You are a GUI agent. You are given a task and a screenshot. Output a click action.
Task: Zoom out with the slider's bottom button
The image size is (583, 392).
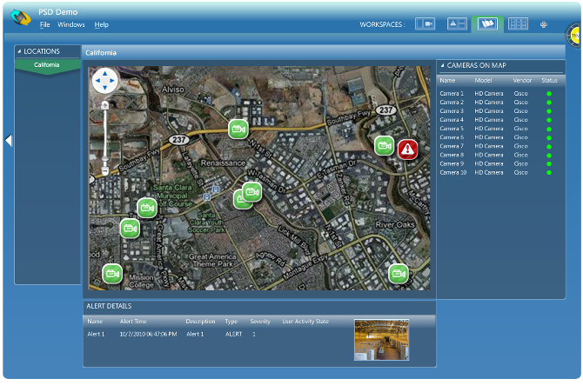[x=105, y=170]
